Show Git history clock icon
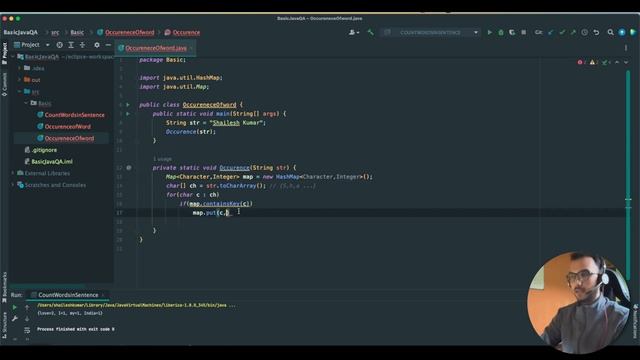 [584, 32]
